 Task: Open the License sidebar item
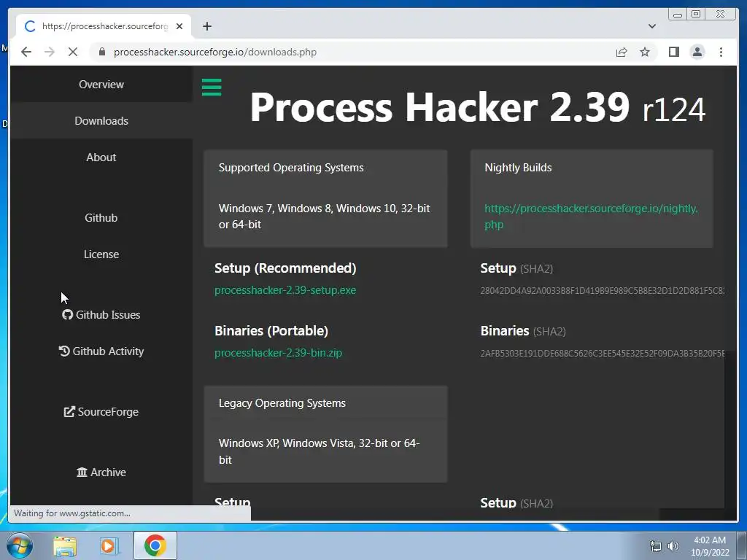[101, 254]
